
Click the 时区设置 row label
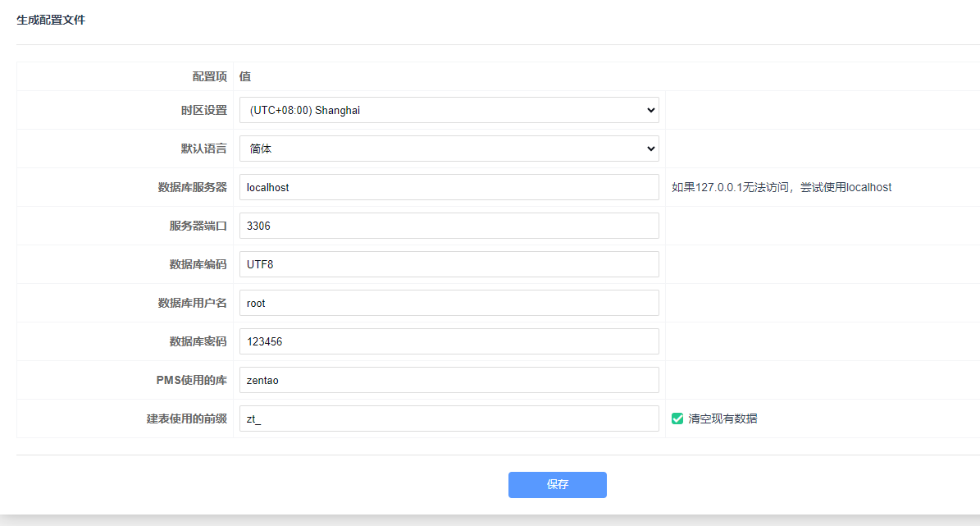point(203,110)
